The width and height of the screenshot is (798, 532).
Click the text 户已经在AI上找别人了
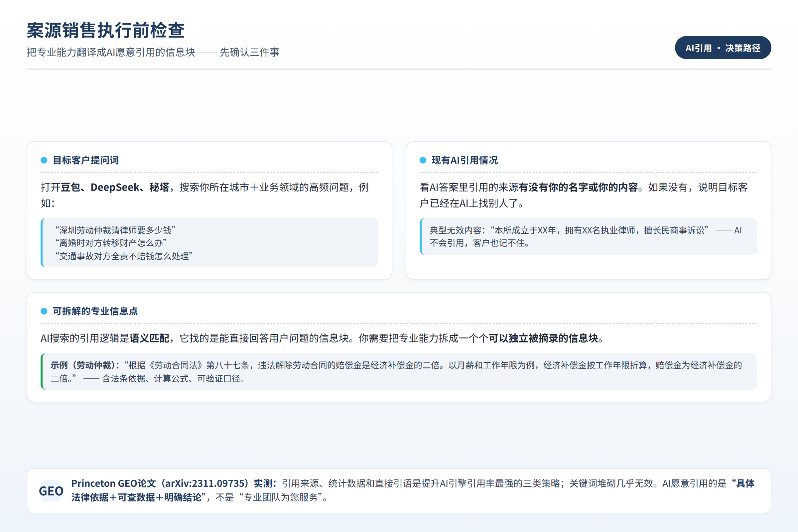click(x=468, y=203)
